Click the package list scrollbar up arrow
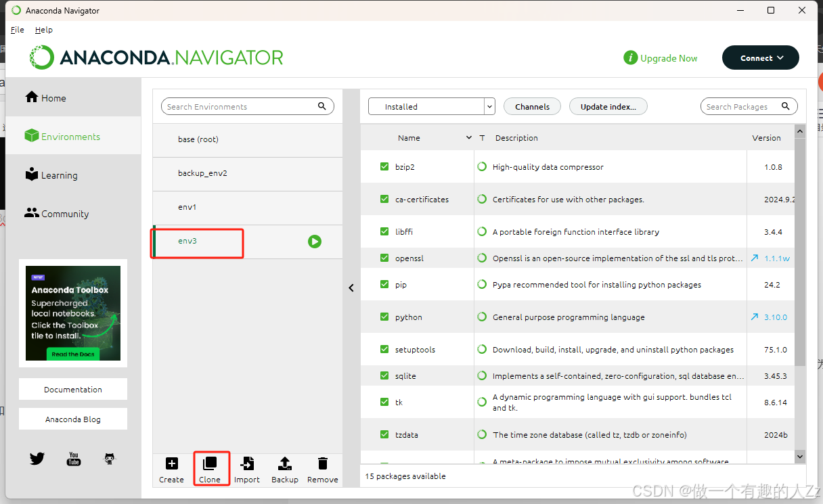 (x=800, y=131)
